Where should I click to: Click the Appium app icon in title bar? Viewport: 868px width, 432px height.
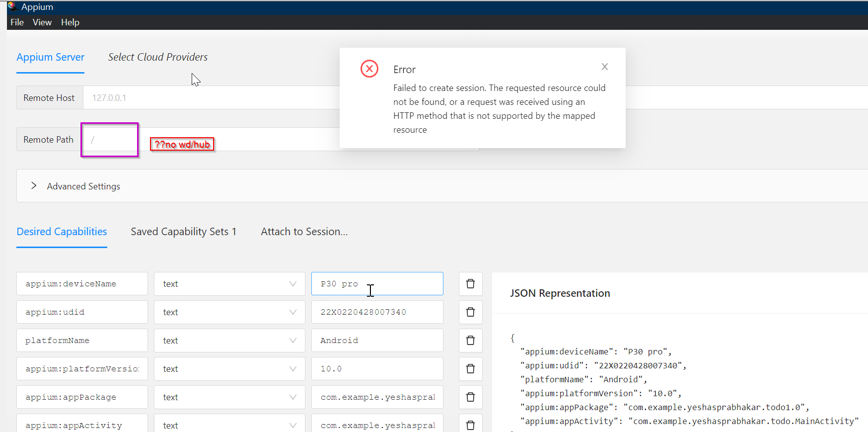(x=12, y=6)
